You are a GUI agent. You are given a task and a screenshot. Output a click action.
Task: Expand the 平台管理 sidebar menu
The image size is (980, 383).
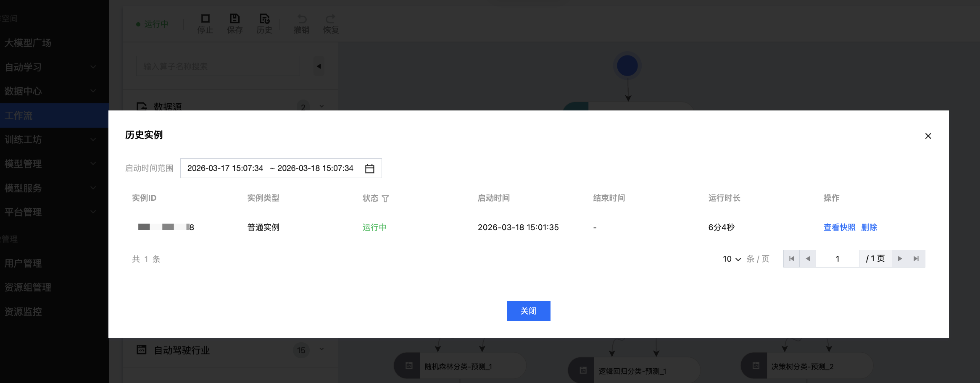pos(93,212)
